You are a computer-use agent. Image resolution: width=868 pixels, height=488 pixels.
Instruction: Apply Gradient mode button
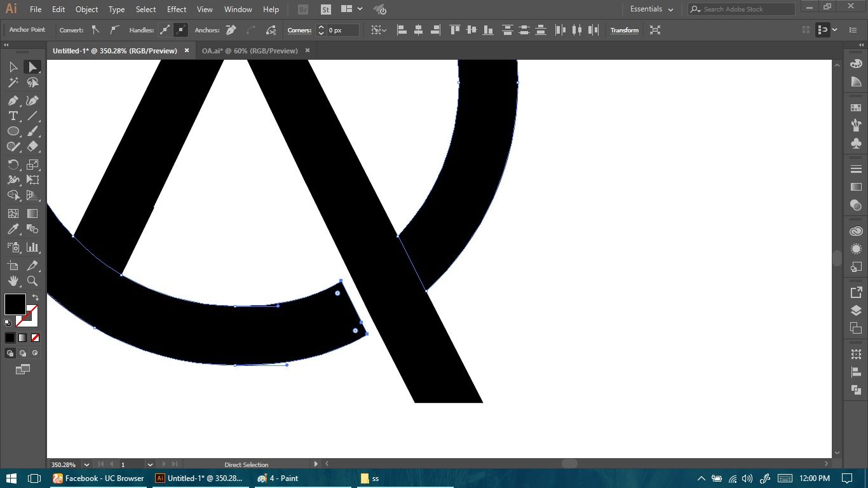[x=23, y=338]
